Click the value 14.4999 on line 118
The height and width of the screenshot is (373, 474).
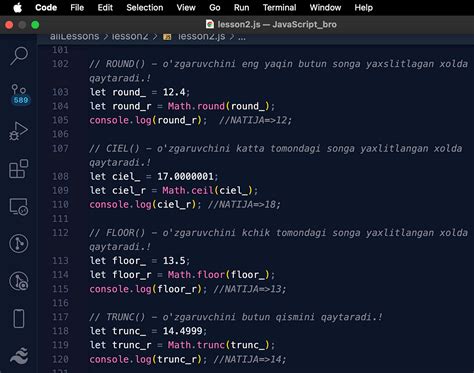pyautogui.click(x=182, y=331)
